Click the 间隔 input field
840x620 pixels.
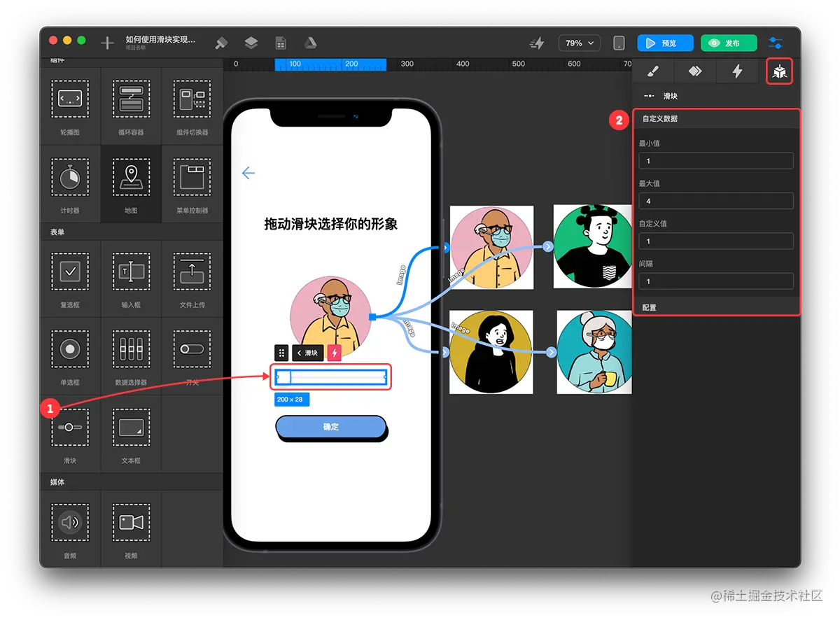[x=716, y=281]
